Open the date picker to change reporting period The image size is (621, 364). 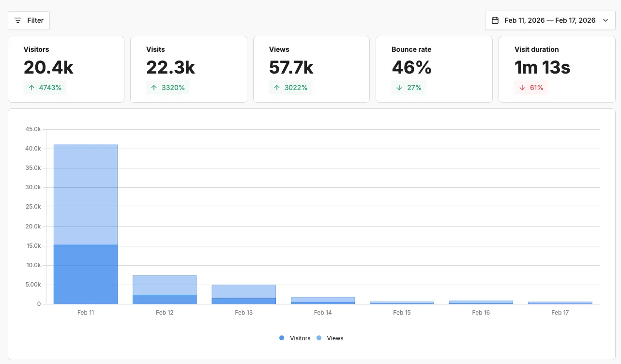(549, 20)
